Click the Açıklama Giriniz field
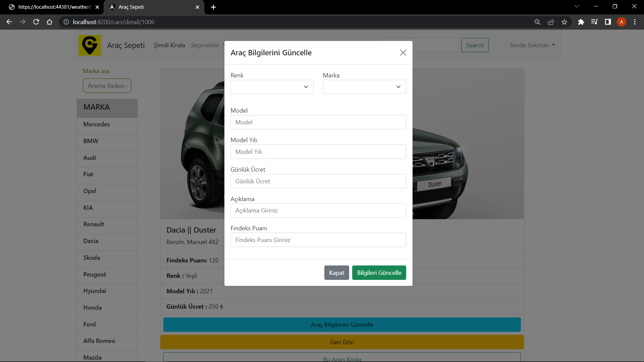The height and width of the screenshot is (362, 644). (x=318, y=210)
